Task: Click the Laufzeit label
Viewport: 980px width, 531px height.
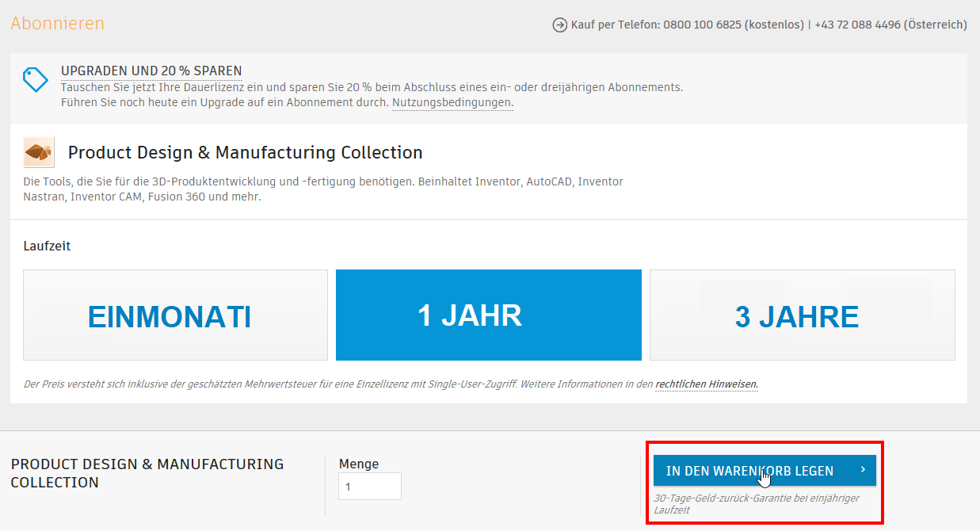Action: pos(47,246)
